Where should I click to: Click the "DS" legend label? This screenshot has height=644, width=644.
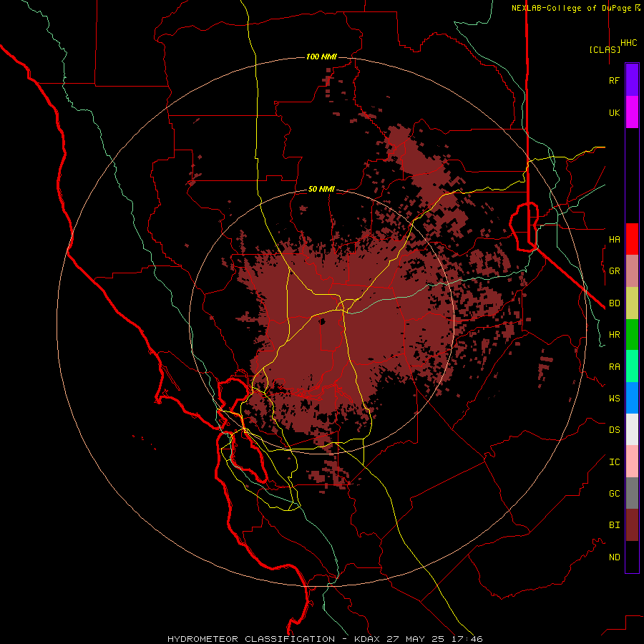pyautogui.click(x=614, y=430)
